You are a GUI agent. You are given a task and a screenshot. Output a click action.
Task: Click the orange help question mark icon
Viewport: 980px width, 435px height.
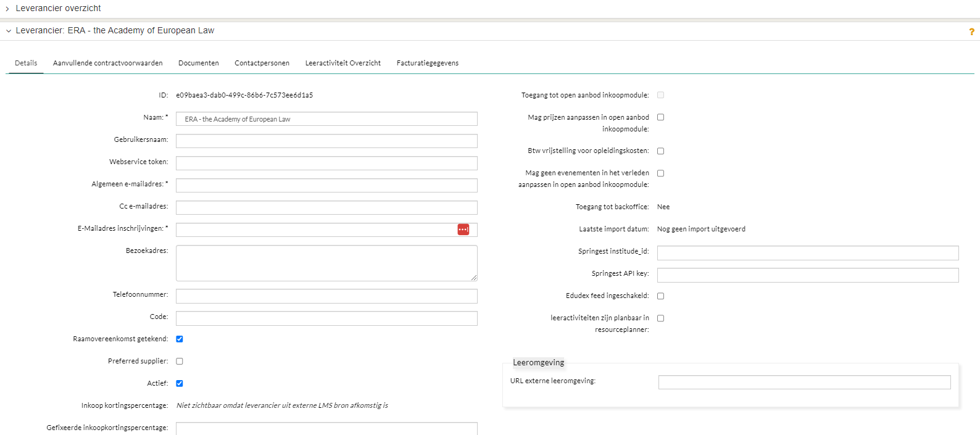click(971, 32)
